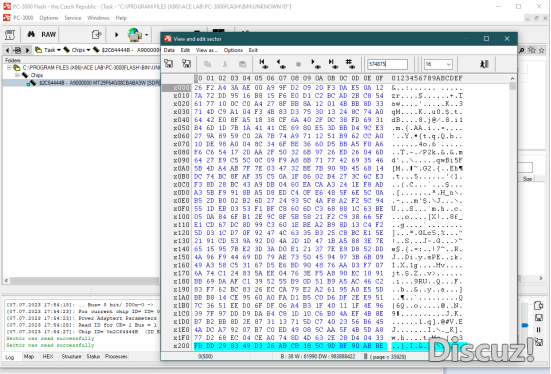Image resolution: width=551 pixels, height=374 pixels.
Task: Click the sector number input field
Action: pyautogui.click(x=387, y=64)
